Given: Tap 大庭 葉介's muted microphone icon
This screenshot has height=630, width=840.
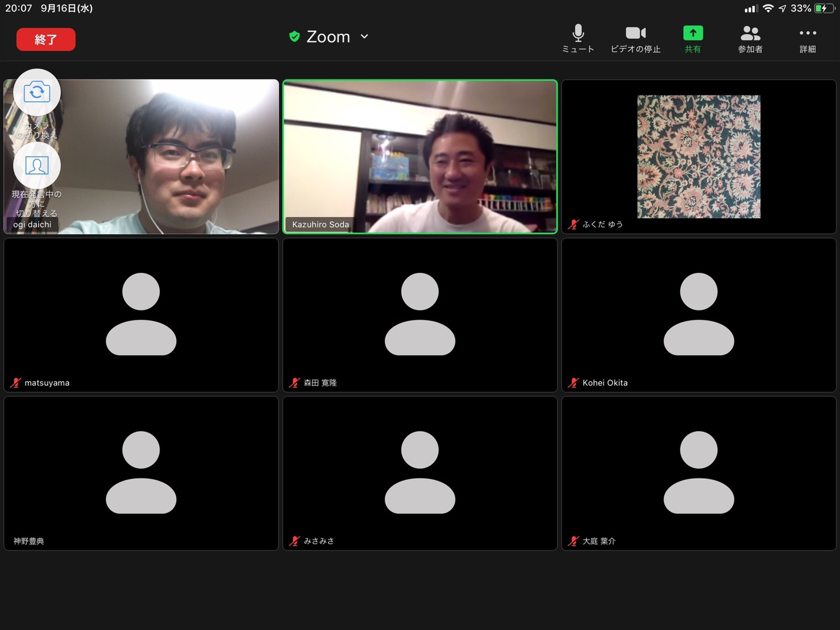Looking at the screenshot, I should tap(573, 541).
